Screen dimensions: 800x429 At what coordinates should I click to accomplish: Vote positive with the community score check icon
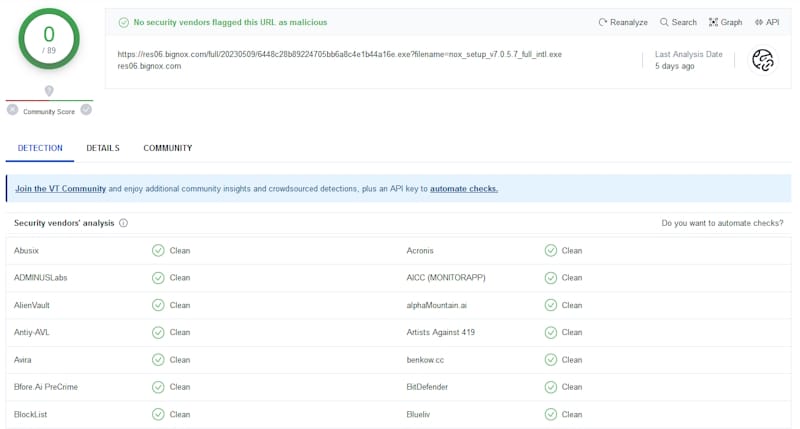[86, 110]
